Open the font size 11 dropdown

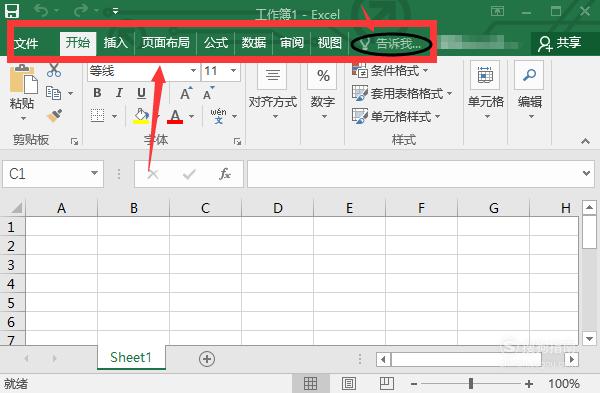tap(233, 70)
